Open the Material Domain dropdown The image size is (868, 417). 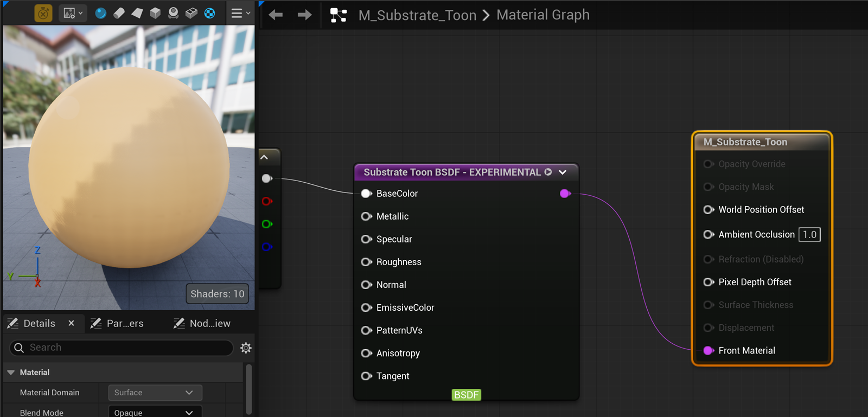pos(155,393)
